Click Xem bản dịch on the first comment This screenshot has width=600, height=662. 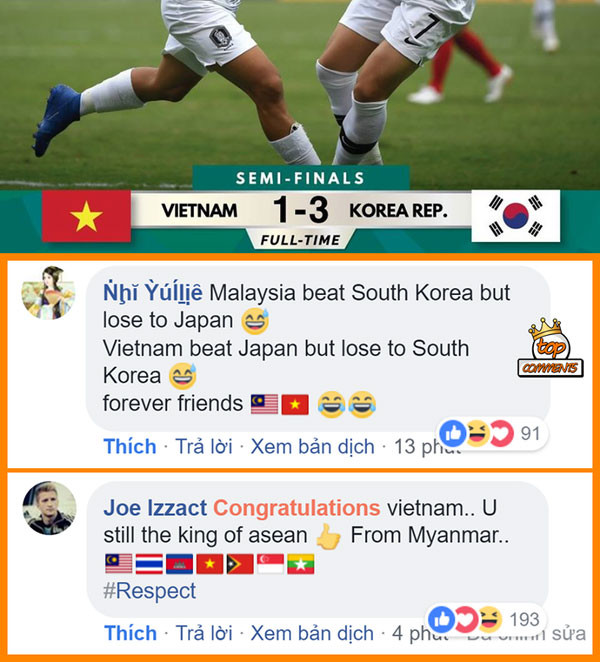click(312, 447)
